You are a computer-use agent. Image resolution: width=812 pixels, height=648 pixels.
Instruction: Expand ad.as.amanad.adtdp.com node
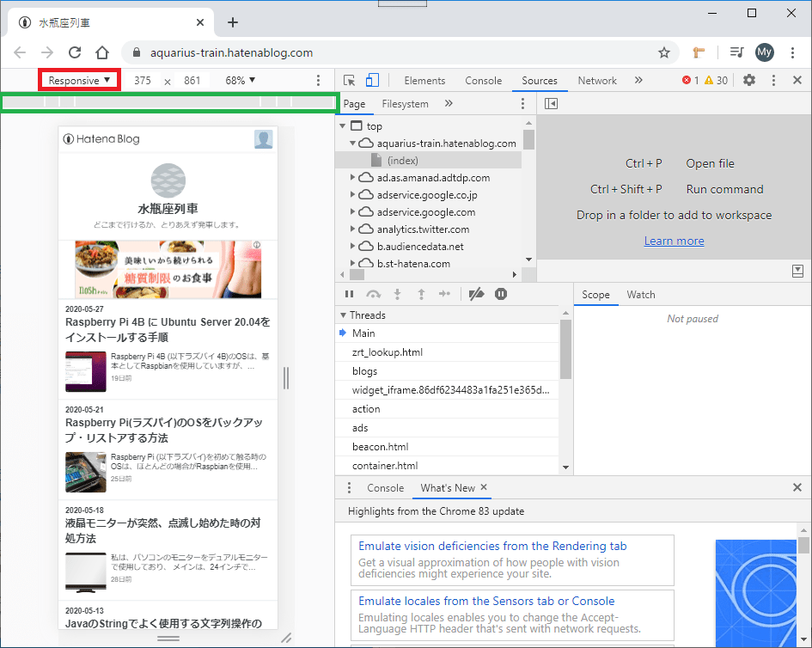tap(352, 178)
